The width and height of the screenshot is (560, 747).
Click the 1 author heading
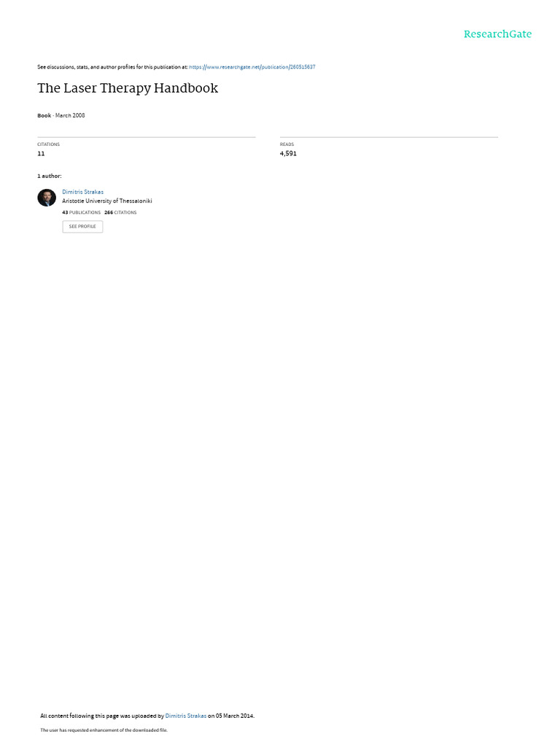(x=50, y=176)
